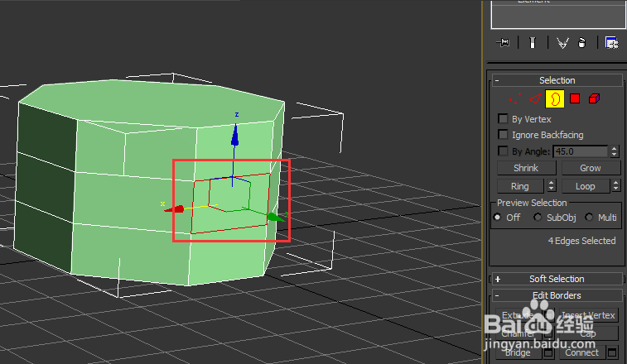Select SubObj preview selection radio
Screen dimensions: 627x364
coord(538,218)
